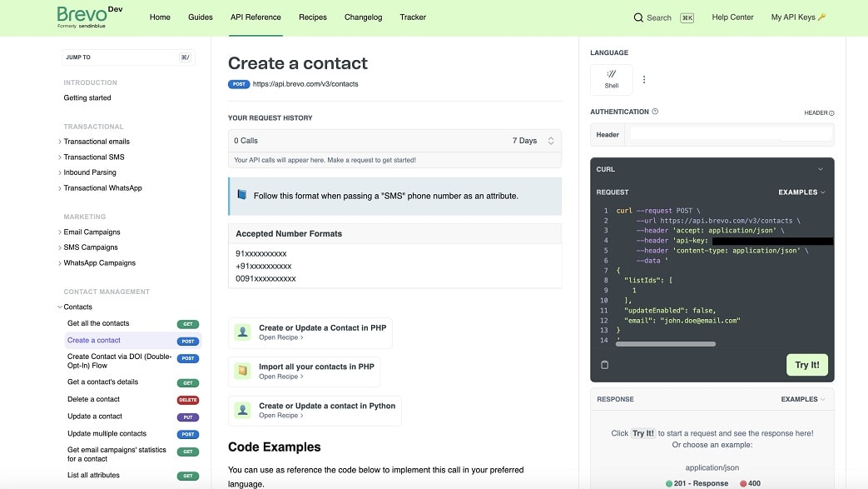Expand the Transactional emails section
The image size is (868, 489).
pyautogui.click(x=97, y=142)
